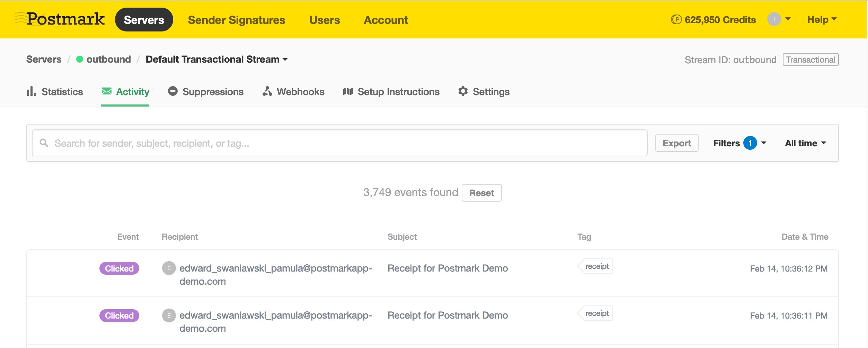This screenshot has width=868, height=348.
Task: Select the receipt tag in first row
Action: [596, 266]
